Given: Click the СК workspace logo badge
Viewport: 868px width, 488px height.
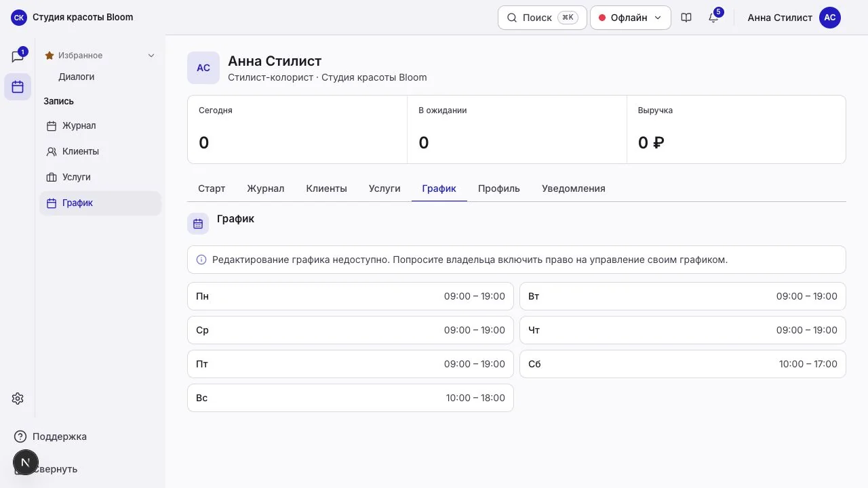Looking at the screenshot, I should click(19, 18).
